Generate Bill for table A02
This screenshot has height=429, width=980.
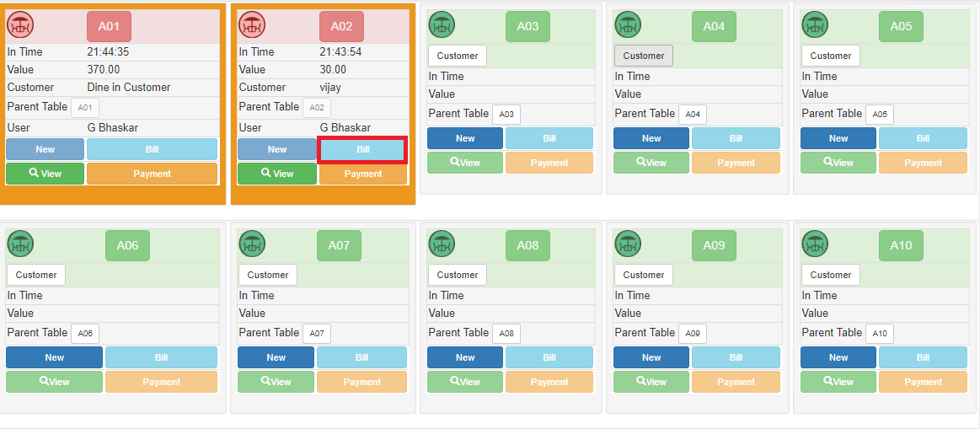pos(363,149)
